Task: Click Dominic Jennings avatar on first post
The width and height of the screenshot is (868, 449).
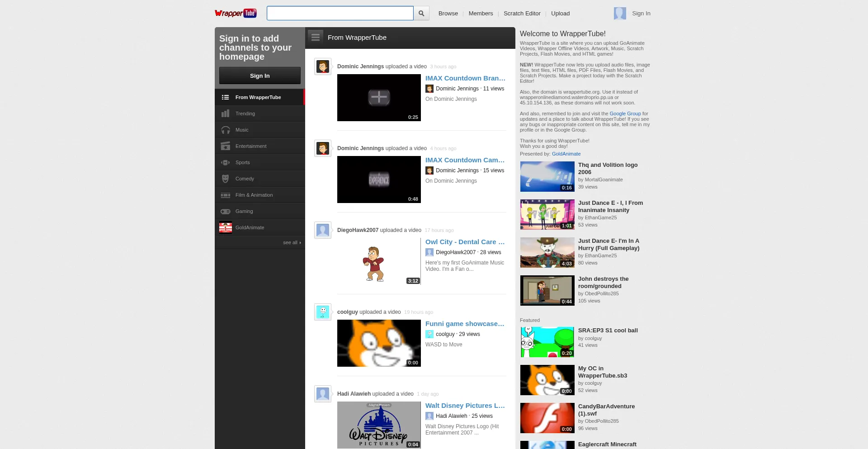Action: (x=323, y=67)
